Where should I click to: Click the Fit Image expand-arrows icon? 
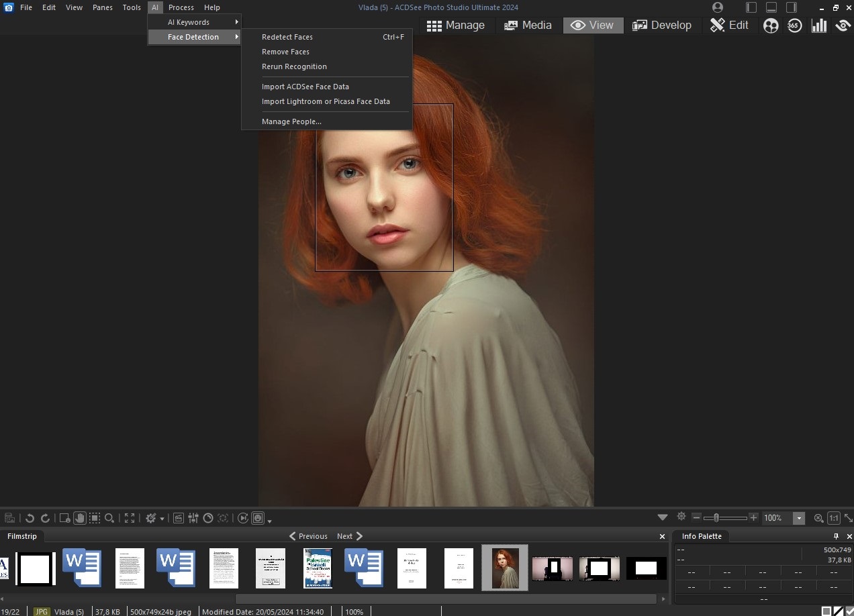point(129,518)
